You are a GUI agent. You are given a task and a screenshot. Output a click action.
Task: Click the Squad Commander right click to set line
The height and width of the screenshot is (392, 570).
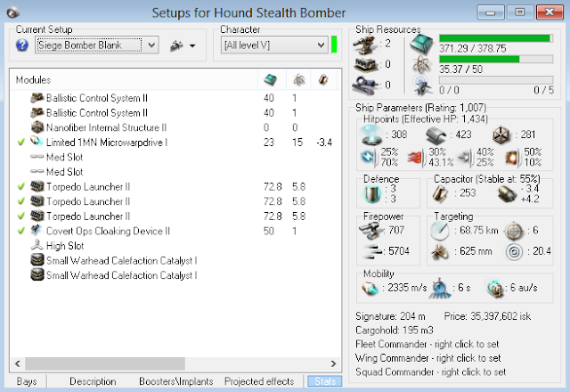(430, 372)
